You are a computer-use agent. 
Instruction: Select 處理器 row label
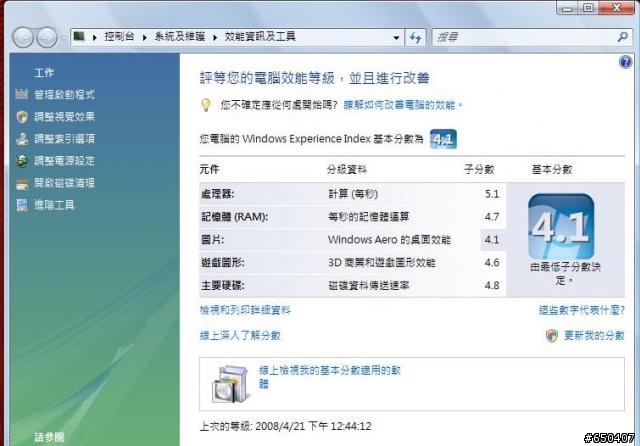pyautogui.click(x=218, y=194)
